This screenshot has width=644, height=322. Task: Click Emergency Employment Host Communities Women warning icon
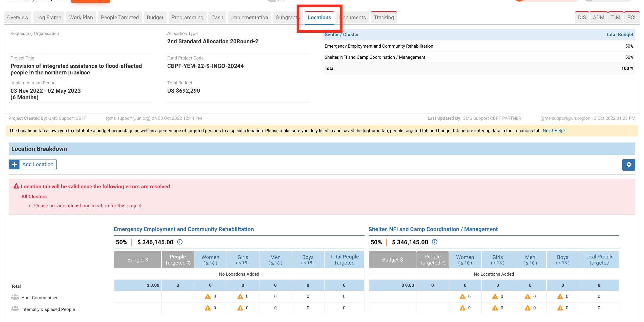[208, 296]
